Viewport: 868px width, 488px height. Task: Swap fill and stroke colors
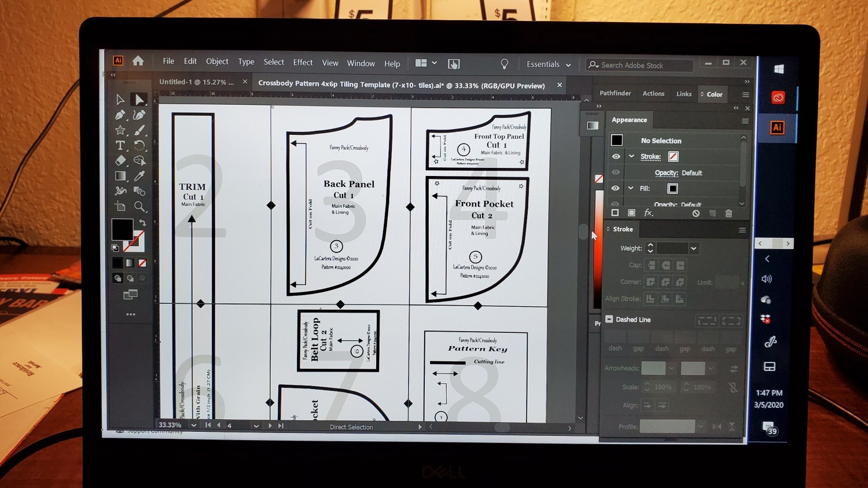(142, 222)
